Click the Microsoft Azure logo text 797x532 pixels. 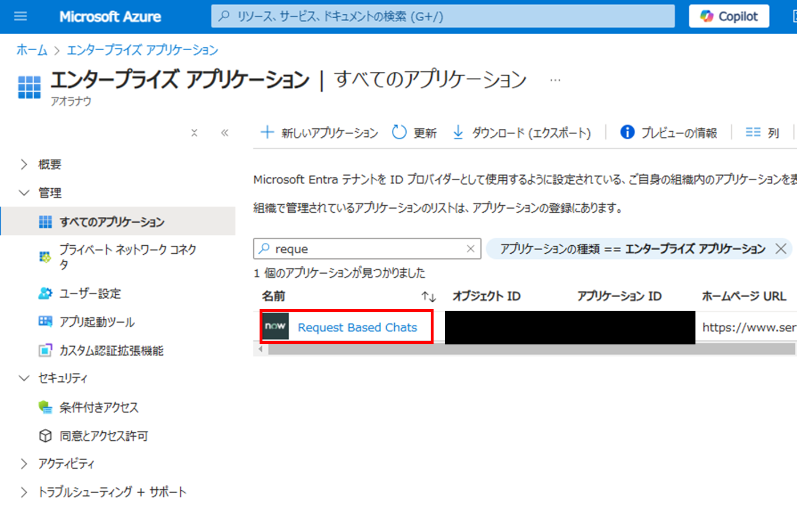pos(110,17)
